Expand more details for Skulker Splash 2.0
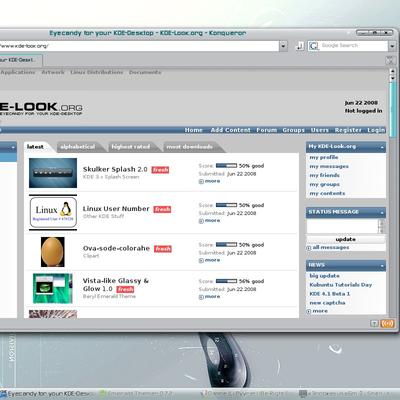Screen dimensions: 400x400 pyautogui.click(x=209, y=181)
